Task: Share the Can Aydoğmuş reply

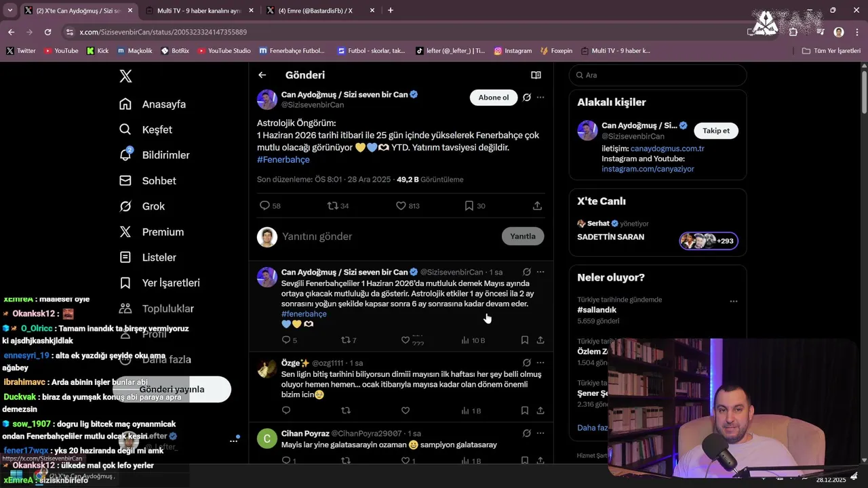Action: [x=540, y=340]
